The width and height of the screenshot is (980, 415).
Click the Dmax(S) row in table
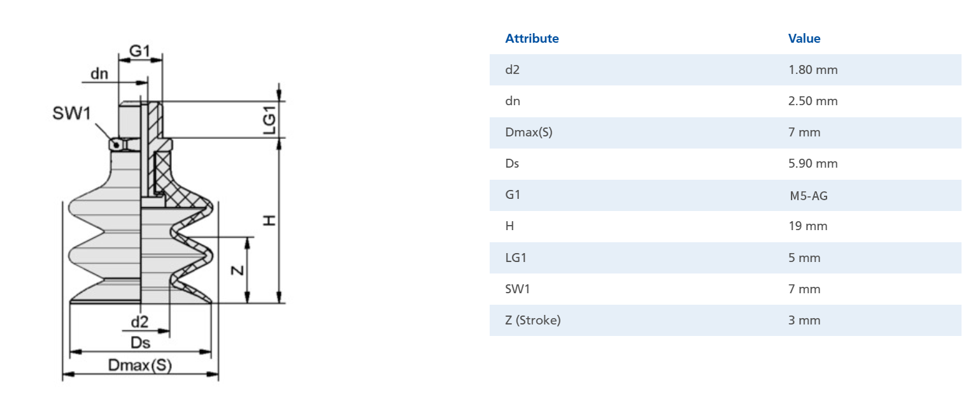725,132
